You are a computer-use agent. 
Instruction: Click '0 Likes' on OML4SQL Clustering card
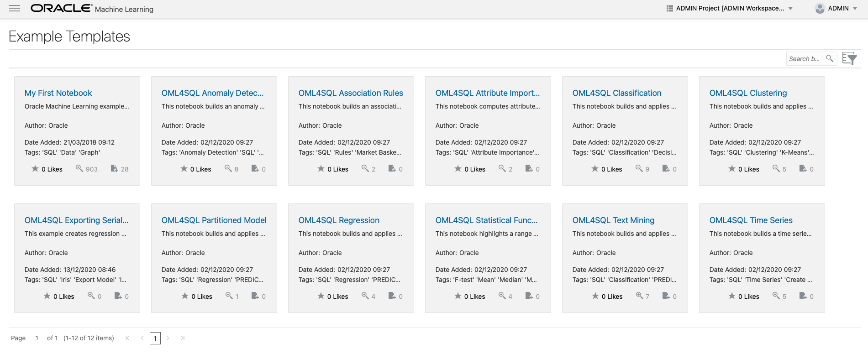click(x=748, y=169)
